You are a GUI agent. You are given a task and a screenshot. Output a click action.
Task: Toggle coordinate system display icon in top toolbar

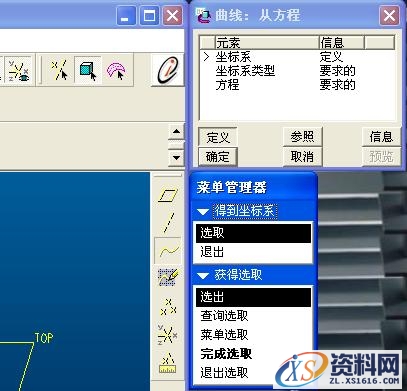point(19,71)
